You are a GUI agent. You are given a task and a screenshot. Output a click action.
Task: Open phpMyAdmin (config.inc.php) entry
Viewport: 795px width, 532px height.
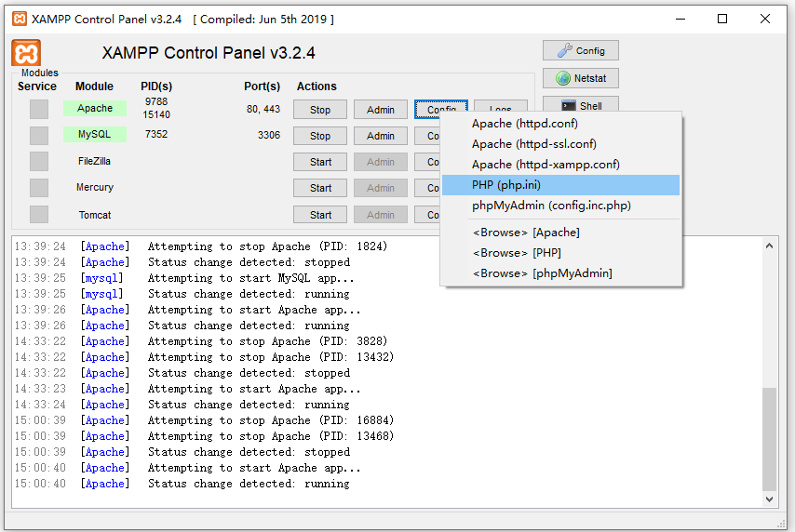(560, 206)
